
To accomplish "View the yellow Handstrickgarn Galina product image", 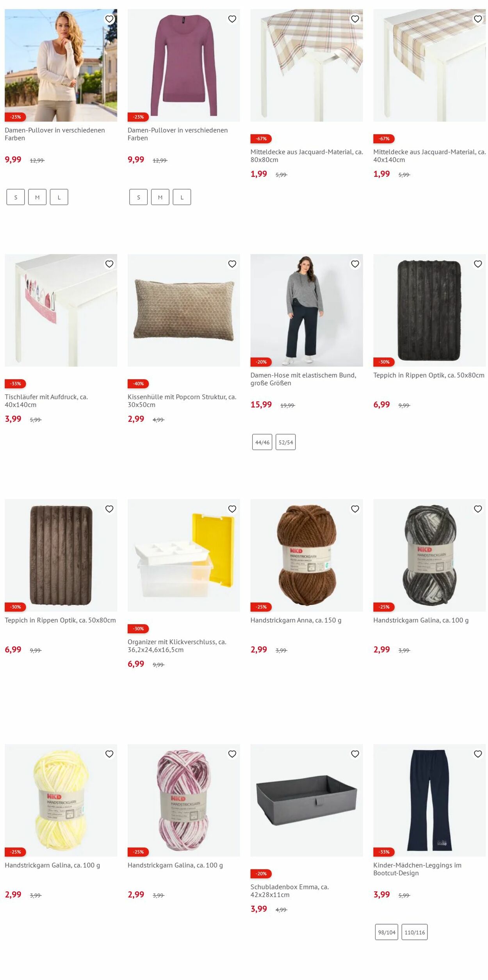I will [x=61, y=800].
